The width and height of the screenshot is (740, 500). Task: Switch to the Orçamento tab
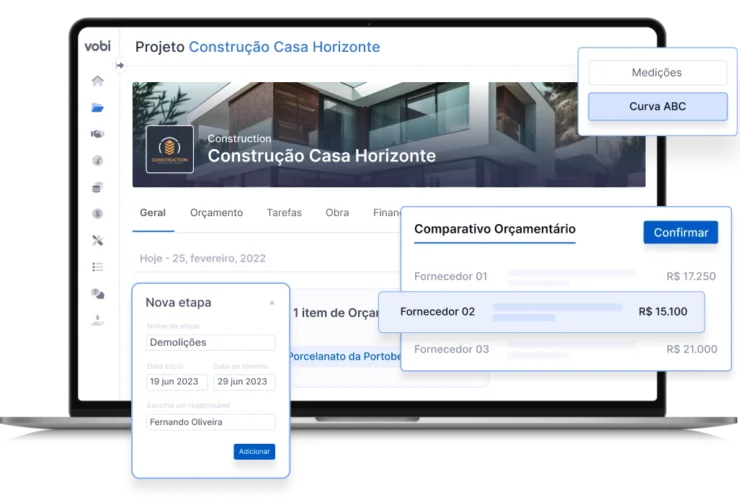tap(216, 213)
